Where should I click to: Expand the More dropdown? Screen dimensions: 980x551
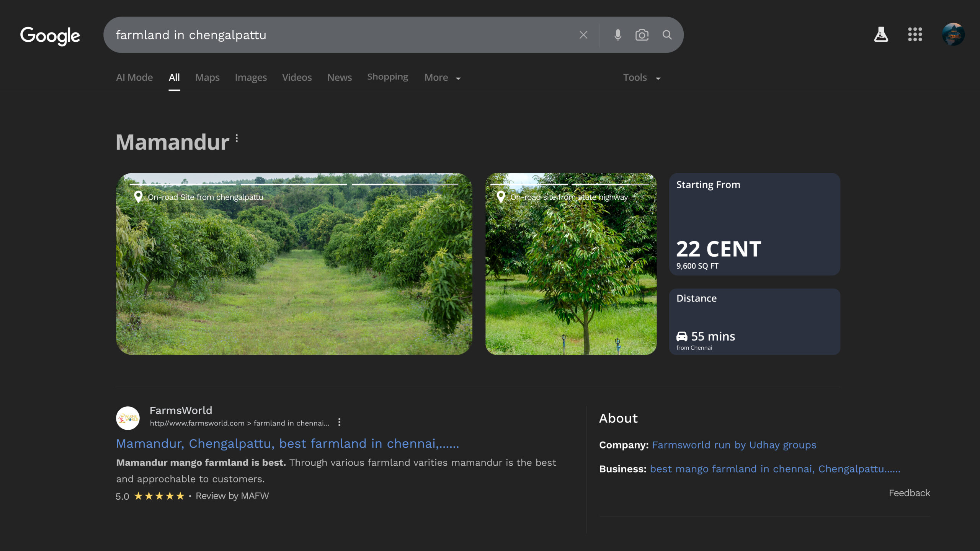(442, 78)
